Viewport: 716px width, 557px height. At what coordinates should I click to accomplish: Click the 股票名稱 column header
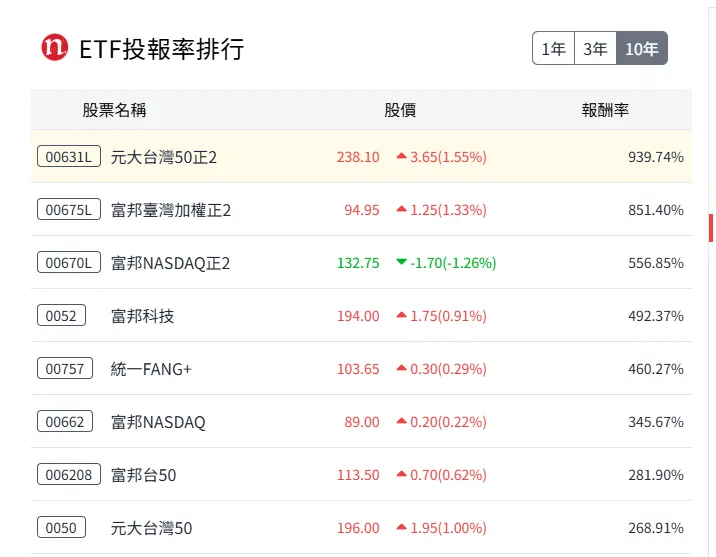(x=114, y=110)
